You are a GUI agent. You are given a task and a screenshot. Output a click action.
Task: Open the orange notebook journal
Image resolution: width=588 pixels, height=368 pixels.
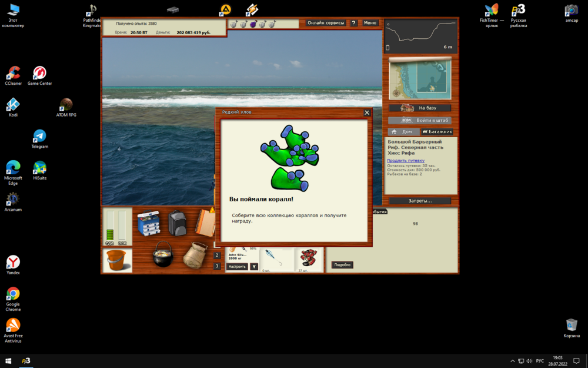click(205, 223)
